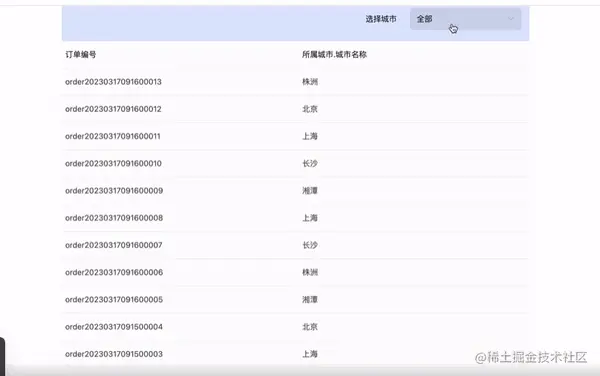The image size is (600, 376).
Task: Click 上海 in the order ending 0011 row
Action: 310,136
